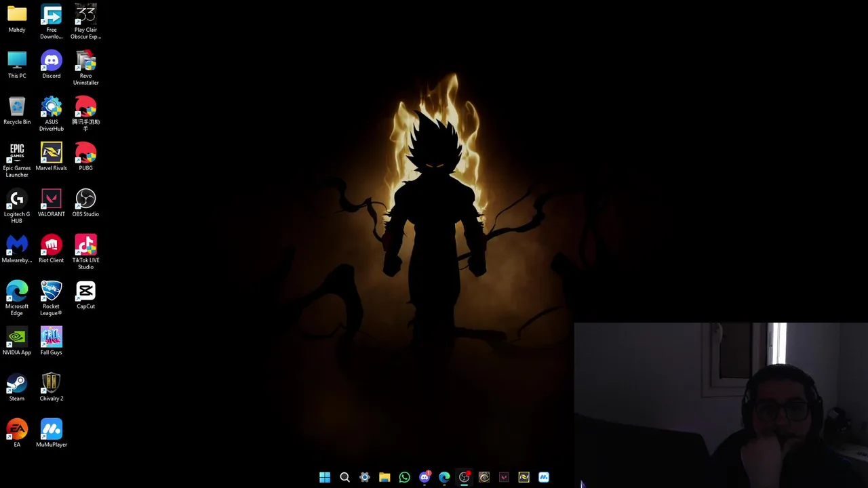
Task: Switch to Microsoft Edge in the taskbar
Action: pyautogui.click(x=444, y=477)
